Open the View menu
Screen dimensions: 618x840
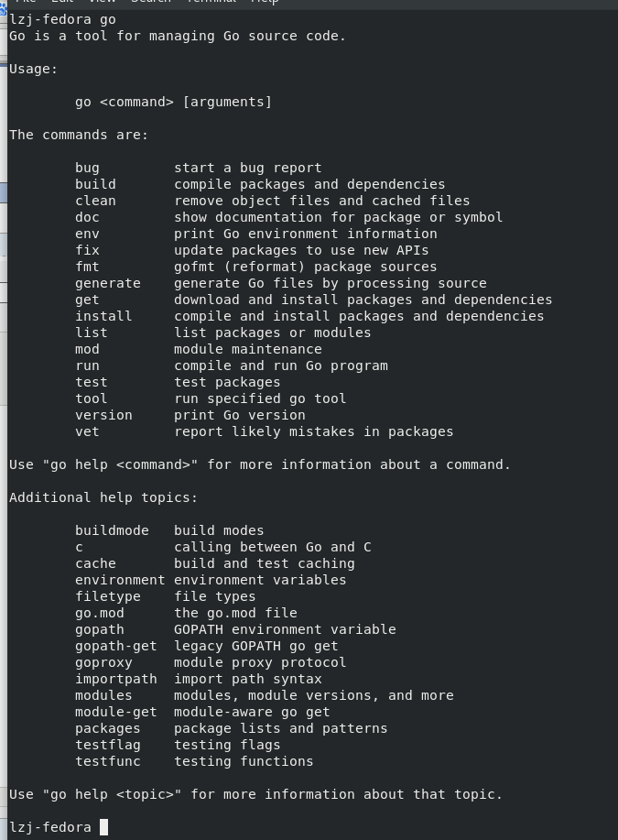(x=102, y=2)
